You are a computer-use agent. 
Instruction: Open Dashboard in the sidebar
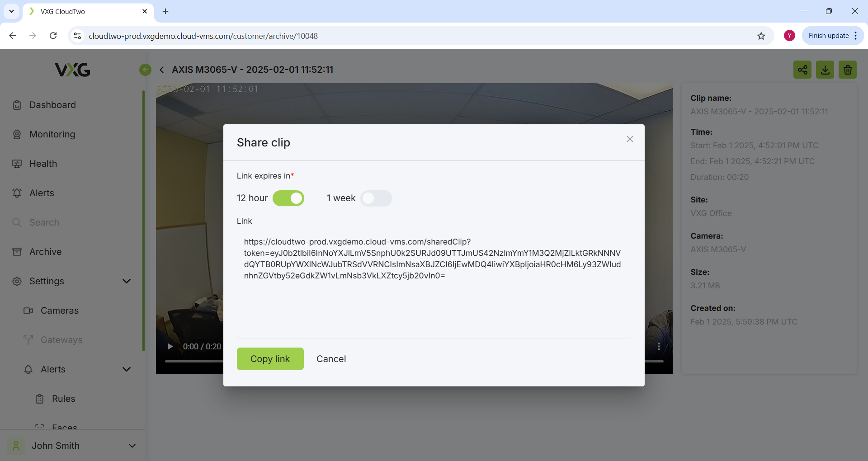pyautogui.click(x=52, y=105)
